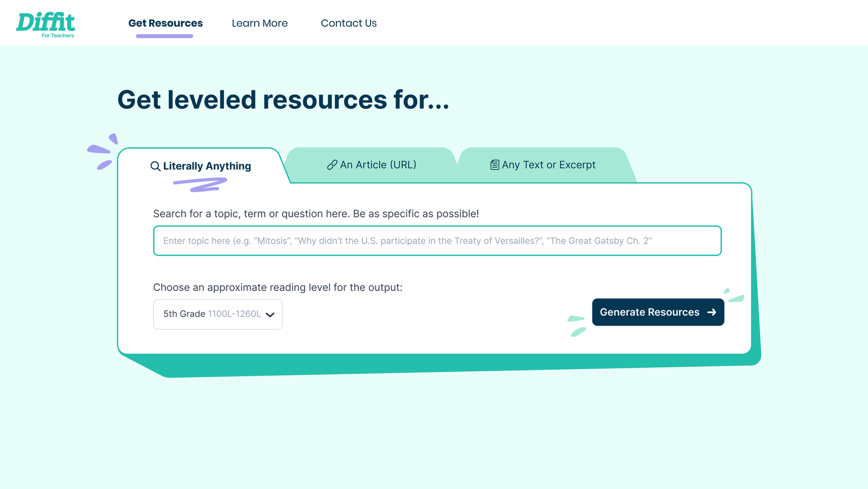
Task: Select the Literally Anything tab
Action: 201,166
